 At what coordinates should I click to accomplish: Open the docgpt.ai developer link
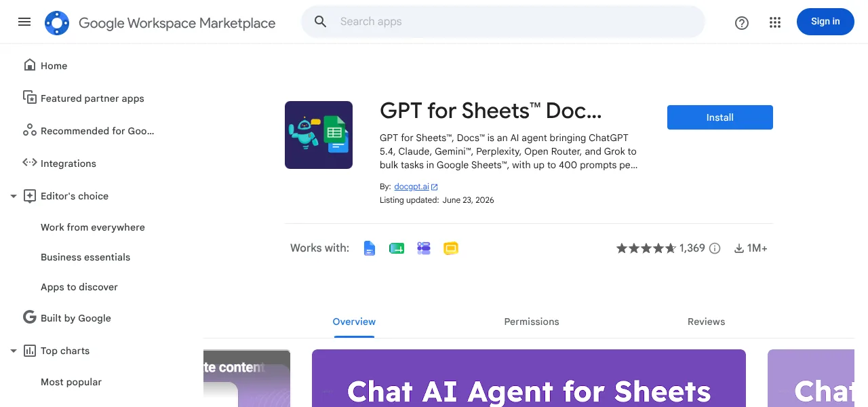click(x=412, y=187)
